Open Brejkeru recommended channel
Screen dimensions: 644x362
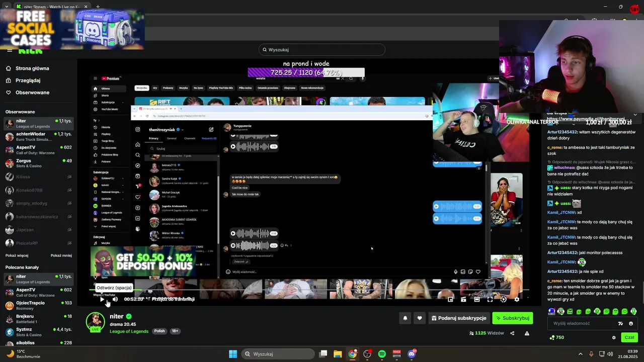(x=38, y=319)
